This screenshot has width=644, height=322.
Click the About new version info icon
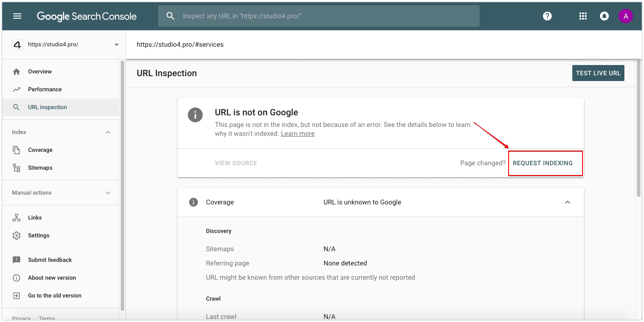tap(16, 278)
